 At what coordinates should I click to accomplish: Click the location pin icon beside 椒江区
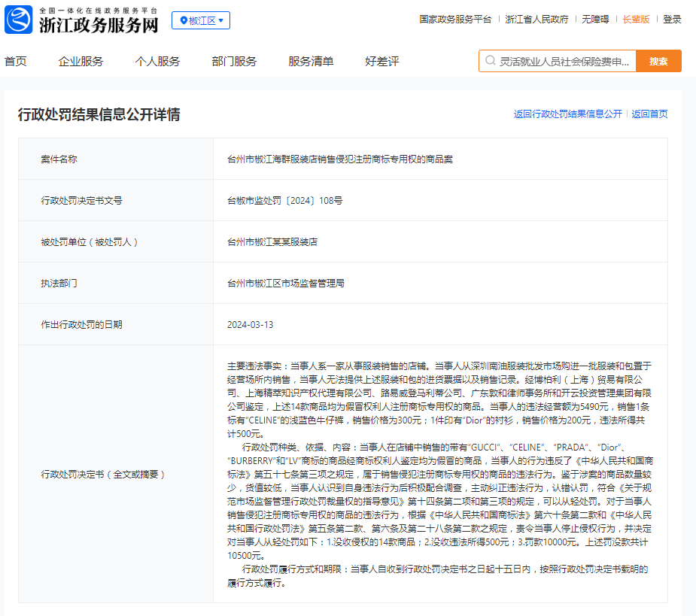tap(184, 20)
